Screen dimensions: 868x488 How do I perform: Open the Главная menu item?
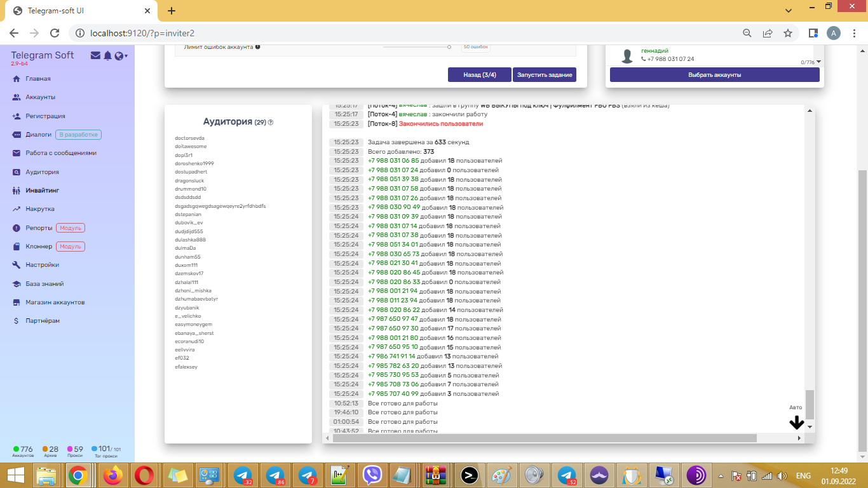38,79
